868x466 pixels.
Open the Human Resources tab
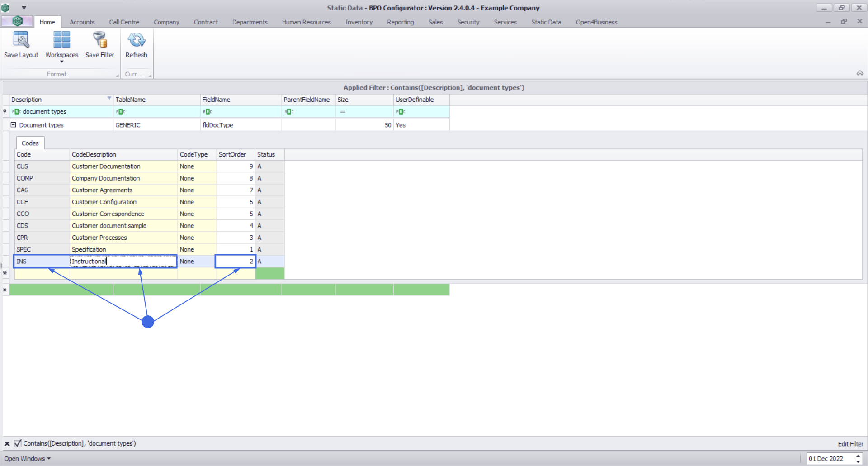[x=306, y=22]
